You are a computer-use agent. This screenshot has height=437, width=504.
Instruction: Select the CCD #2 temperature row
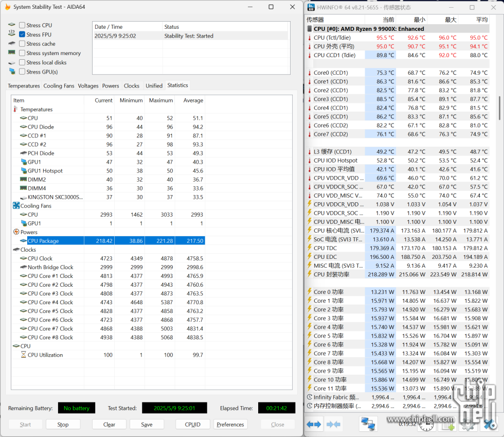tap(108, 144)
